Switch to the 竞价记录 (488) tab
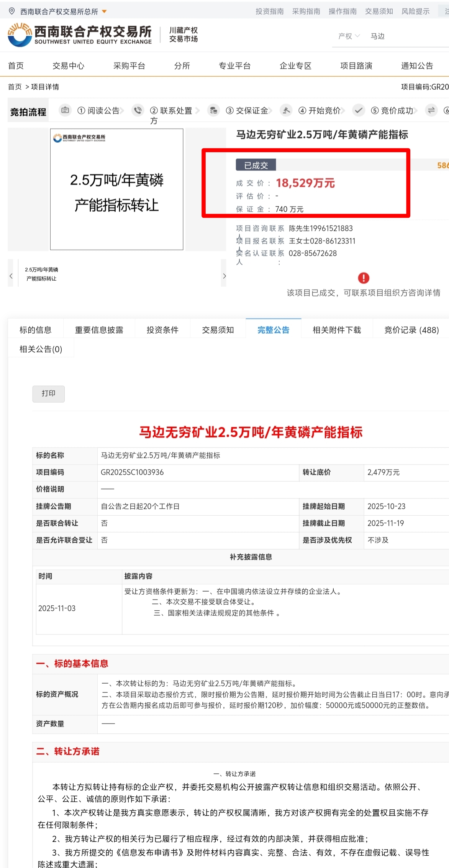The width and height of the screenshot is (449, 868). (x=411, y=330)
